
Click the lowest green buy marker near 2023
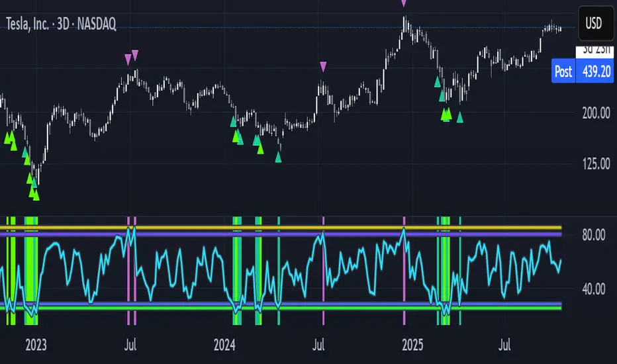click(36, 196)
